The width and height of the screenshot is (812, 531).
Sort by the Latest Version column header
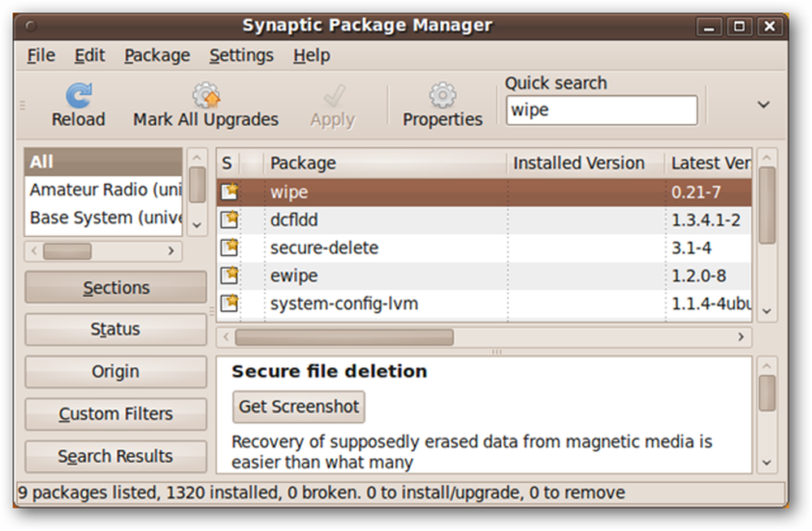pos(708,163)
